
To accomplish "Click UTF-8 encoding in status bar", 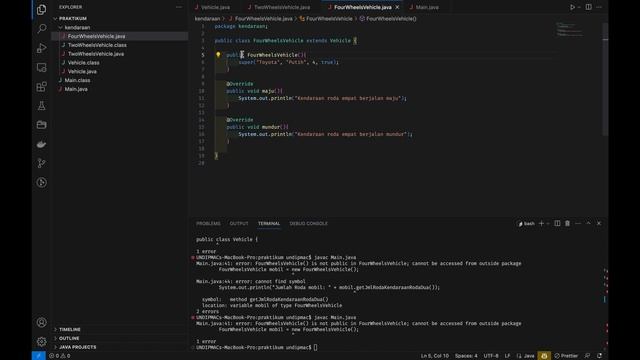I will click(491, 356).
